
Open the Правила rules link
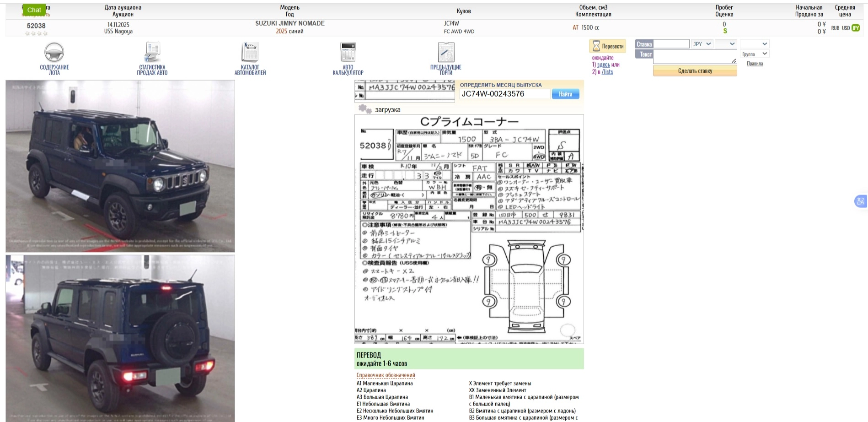tap(755, 64)
